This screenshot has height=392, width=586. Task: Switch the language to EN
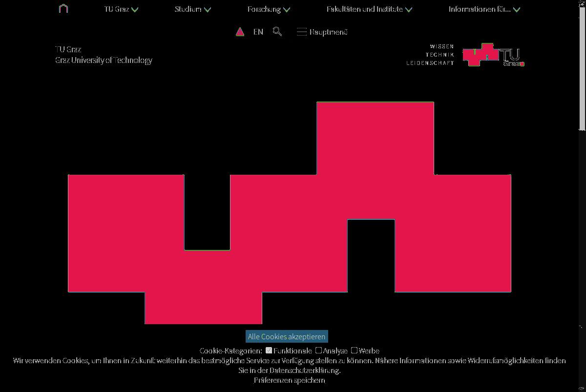point(258,32)
